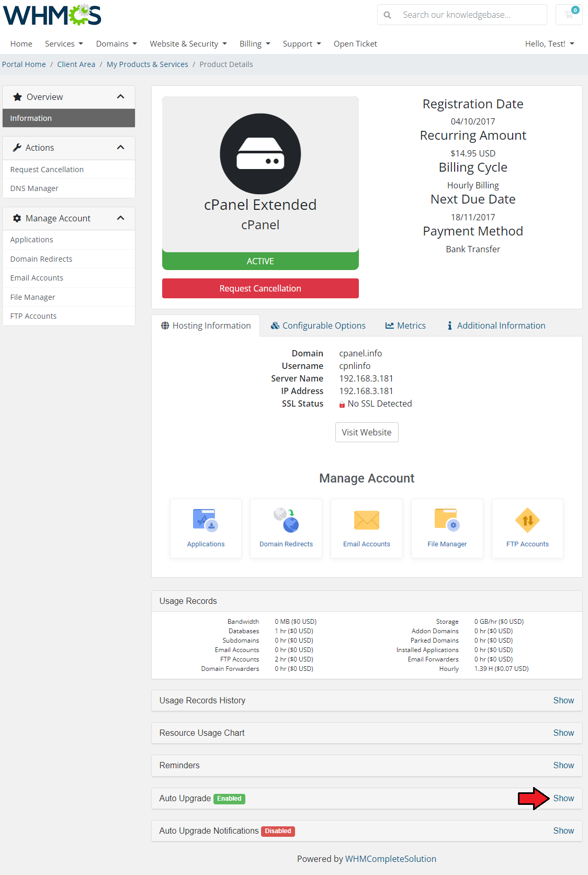
Task: Click the Auto Upgrade Enabled badge
Action: click(x=230, y=799)
